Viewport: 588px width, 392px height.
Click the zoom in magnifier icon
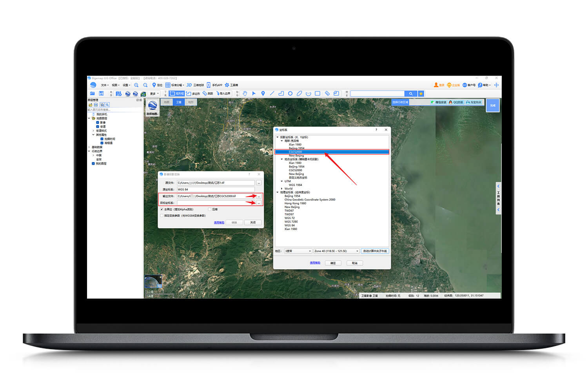point(136,85)
